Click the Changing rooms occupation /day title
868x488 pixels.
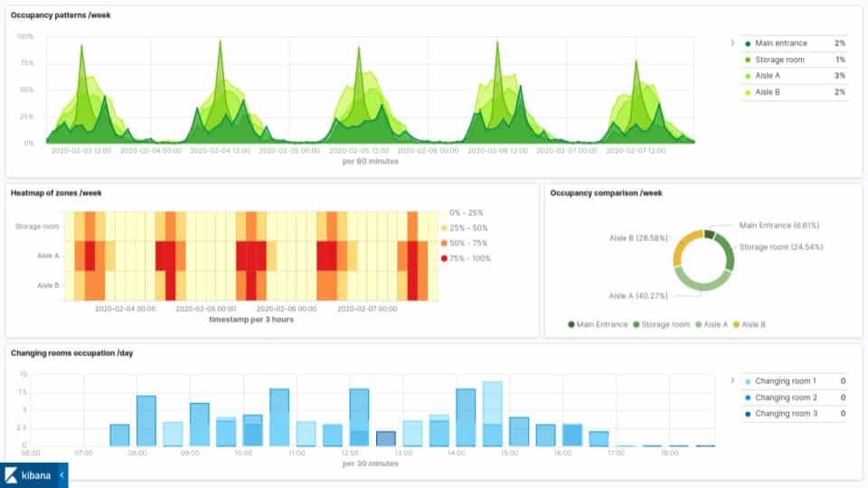(72, 353)
